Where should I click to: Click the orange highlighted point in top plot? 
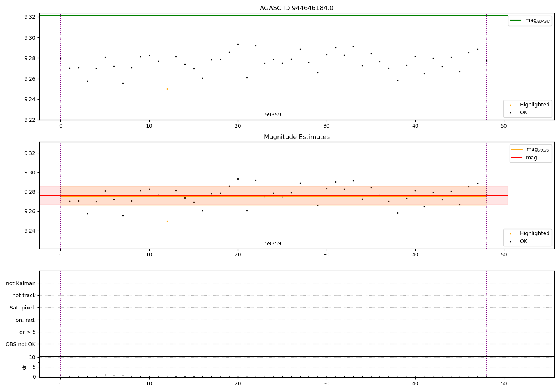click(x=167, y=89)
